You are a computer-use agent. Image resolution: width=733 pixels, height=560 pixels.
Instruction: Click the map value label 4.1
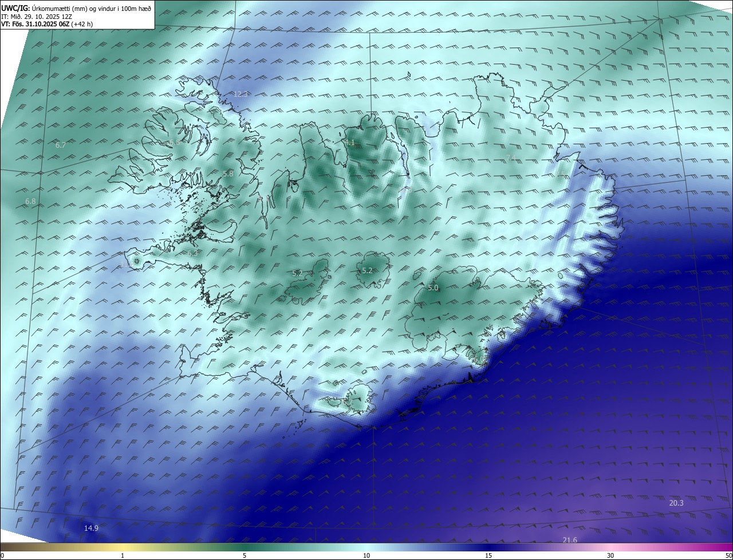point(349,143)
